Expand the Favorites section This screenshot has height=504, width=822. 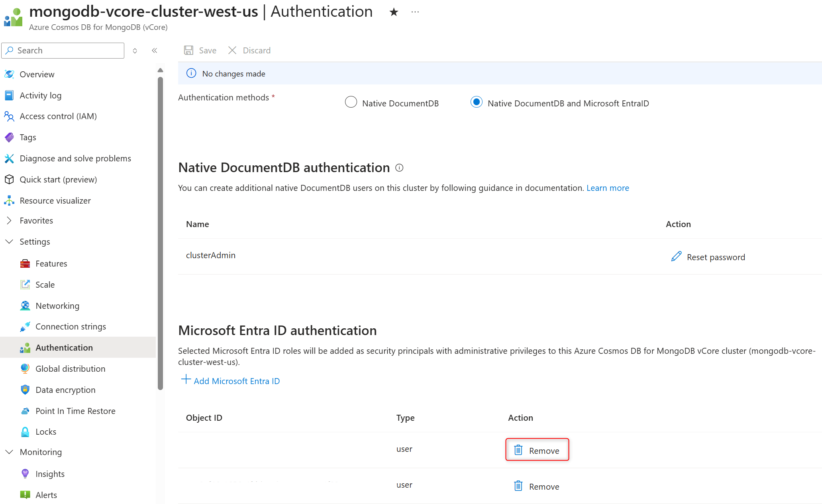[9, 220]
